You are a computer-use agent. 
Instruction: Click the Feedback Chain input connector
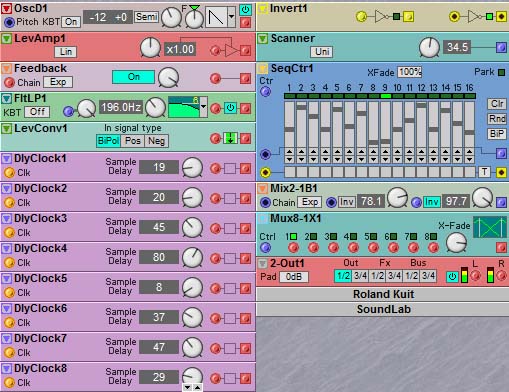[x=9, y=82]
